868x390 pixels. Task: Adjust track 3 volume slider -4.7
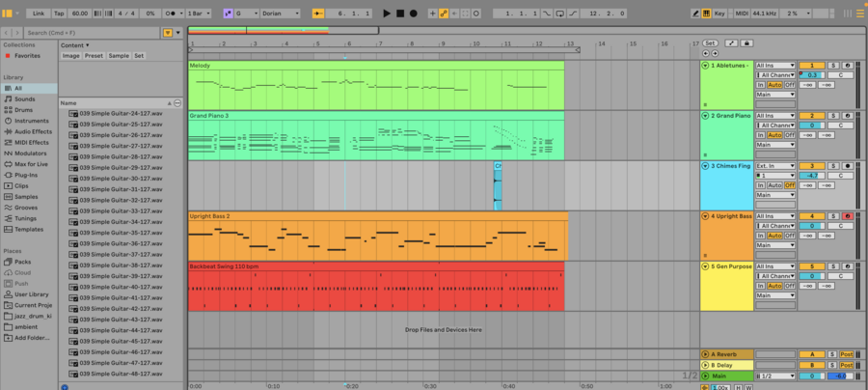(812, 176)
